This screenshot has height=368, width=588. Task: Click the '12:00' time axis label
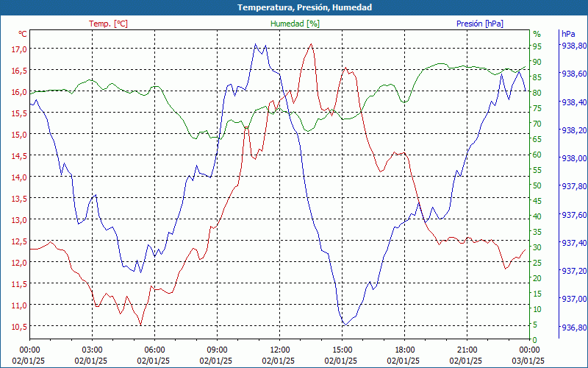click(280, 350)
